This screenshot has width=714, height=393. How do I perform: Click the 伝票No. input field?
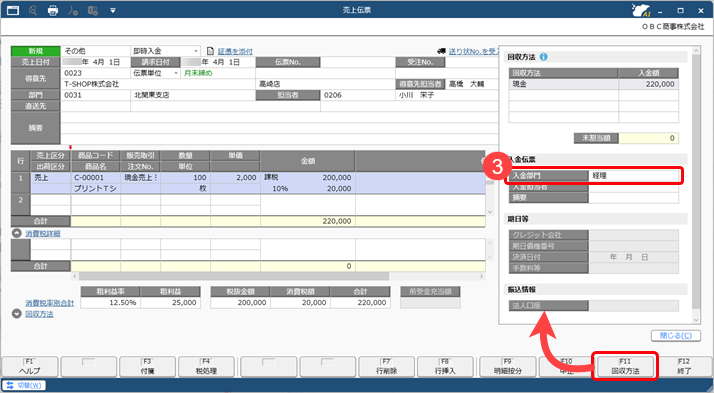point(357,62)
